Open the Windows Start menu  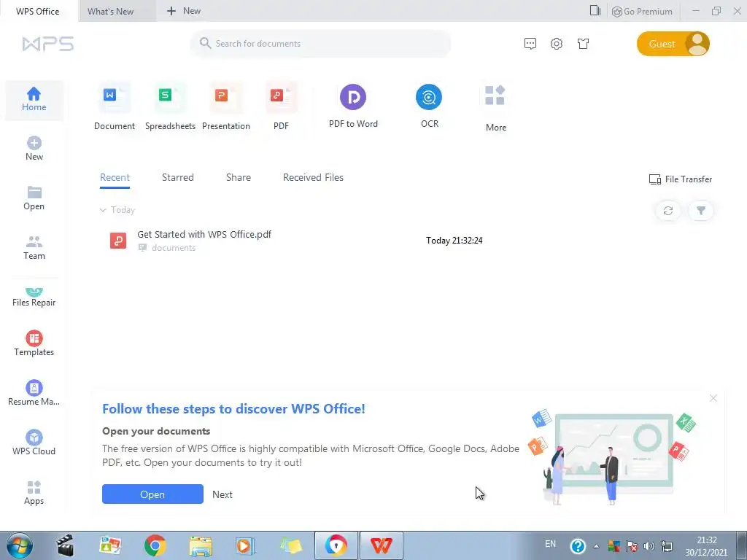click(x=19, y=545)
